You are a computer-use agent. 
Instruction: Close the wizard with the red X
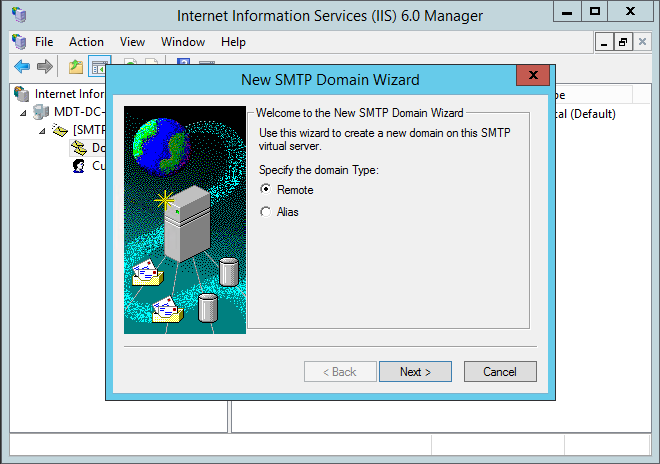(533, 75)
